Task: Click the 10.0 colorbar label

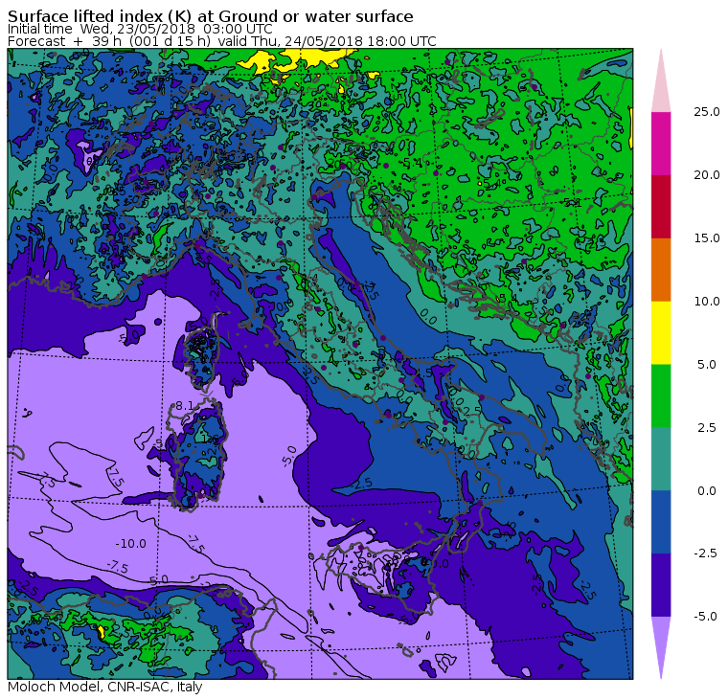Action: [707, 302]
